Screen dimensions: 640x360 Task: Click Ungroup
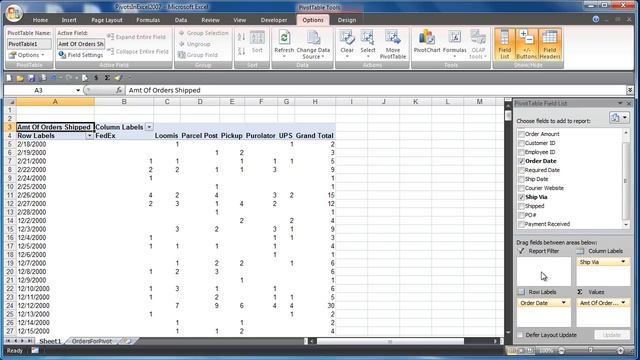click(194, 44)
